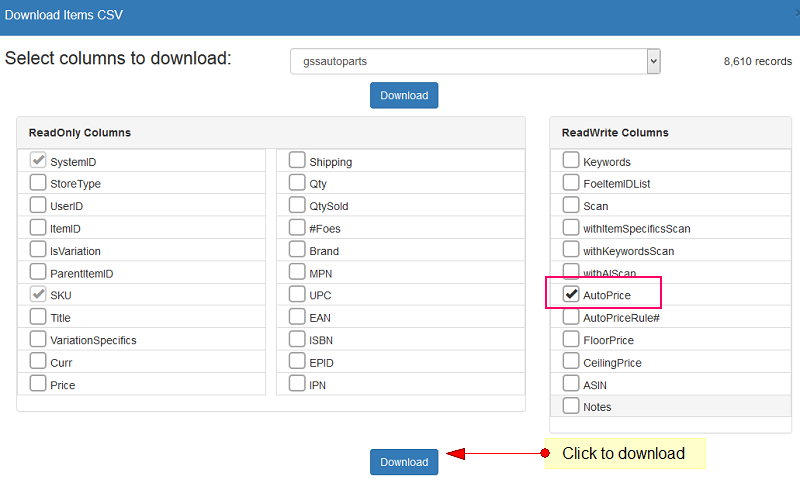The width and height of the screenshot is (800, 483).
Task: Uncheck the AutoPrice checkbox
Action: pyautogui.click(x=571, y=295)
